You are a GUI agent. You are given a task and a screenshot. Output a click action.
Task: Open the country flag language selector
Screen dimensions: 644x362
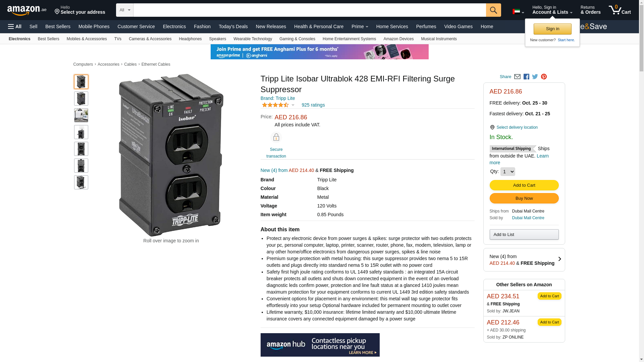tap(518, 12)
